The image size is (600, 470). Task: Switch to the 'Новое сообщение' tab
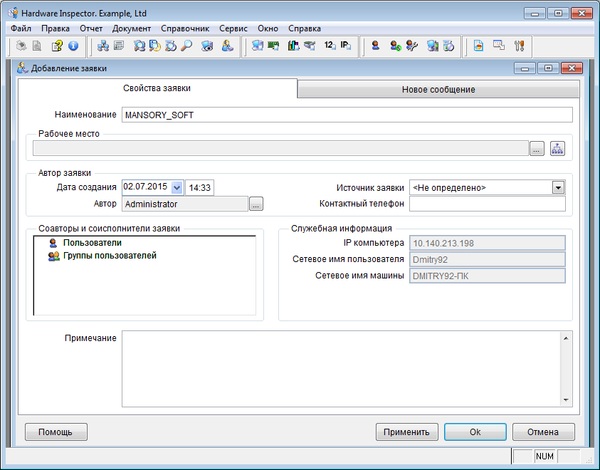click(438, 90)
